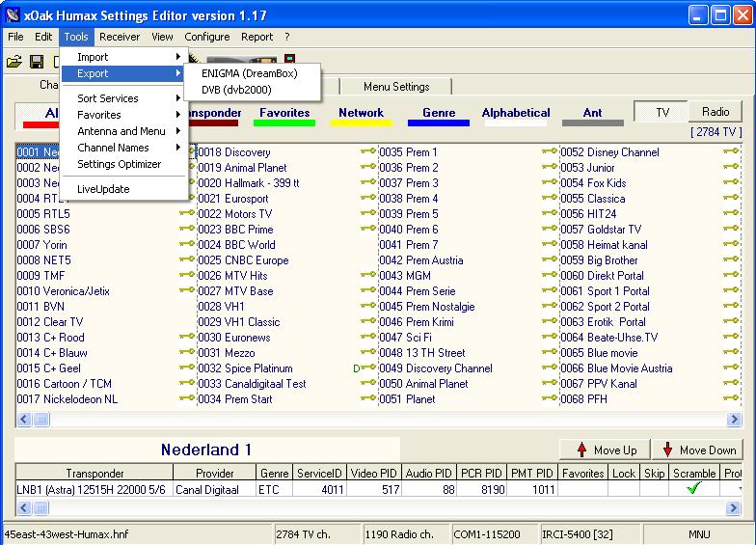Click the key icon beside 0005 RTL5
756x545 pixels.
point(187,213)
